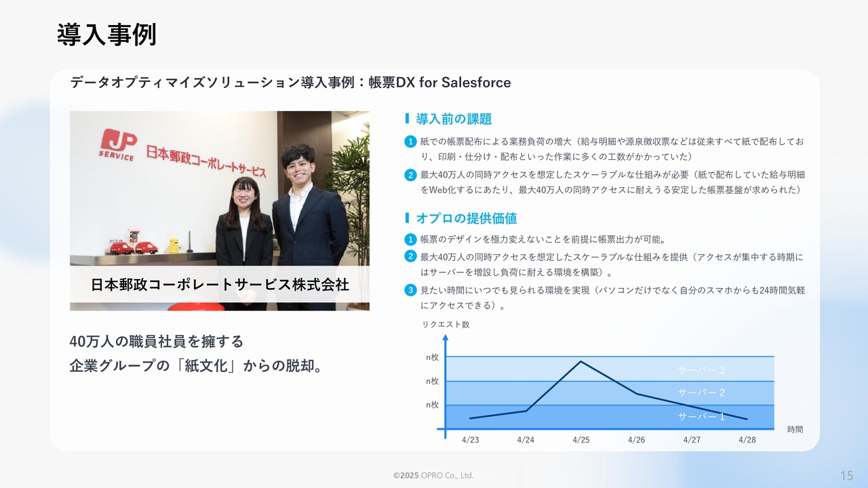The height and width of the screenshot is (488, 868).
Task: Click number 2 bullet under オプロの提供価値
Action: 410,256
